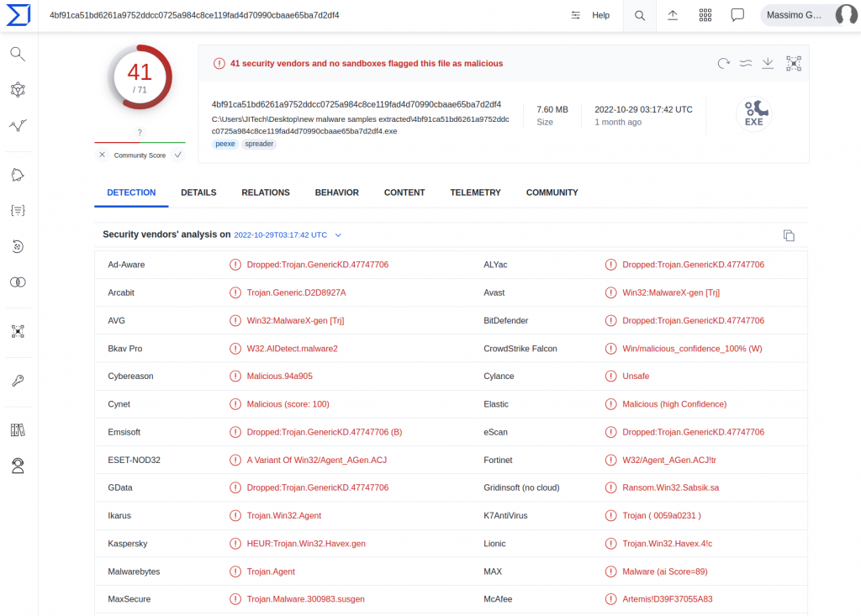Vote down with Community Score X
Screen dimensions: 861x616
point(102,155)
